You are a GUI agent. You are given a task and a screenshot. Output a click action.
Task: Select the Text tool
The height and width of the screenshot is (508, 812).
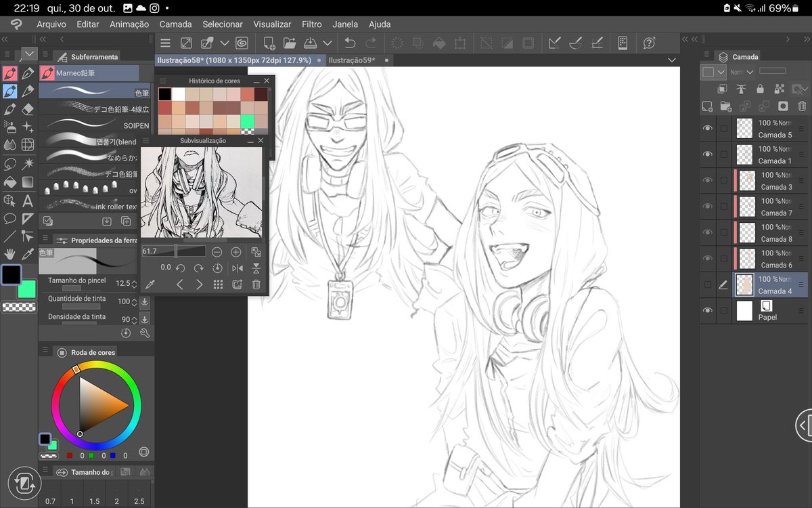click(x=28, y=201)
